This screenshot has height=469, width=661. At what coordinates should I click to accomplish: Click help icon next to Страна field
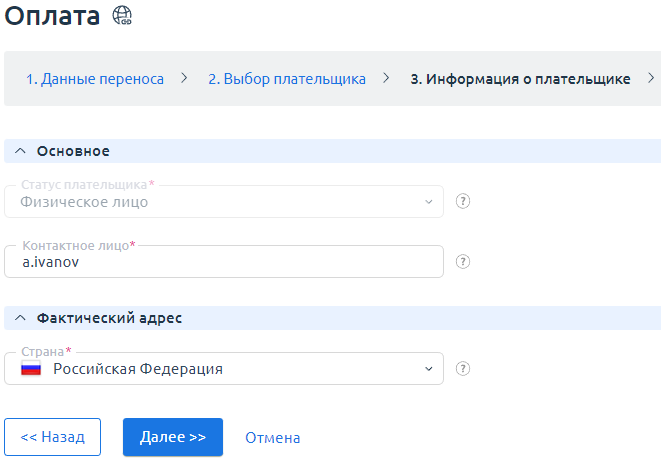tap(463, 368)
